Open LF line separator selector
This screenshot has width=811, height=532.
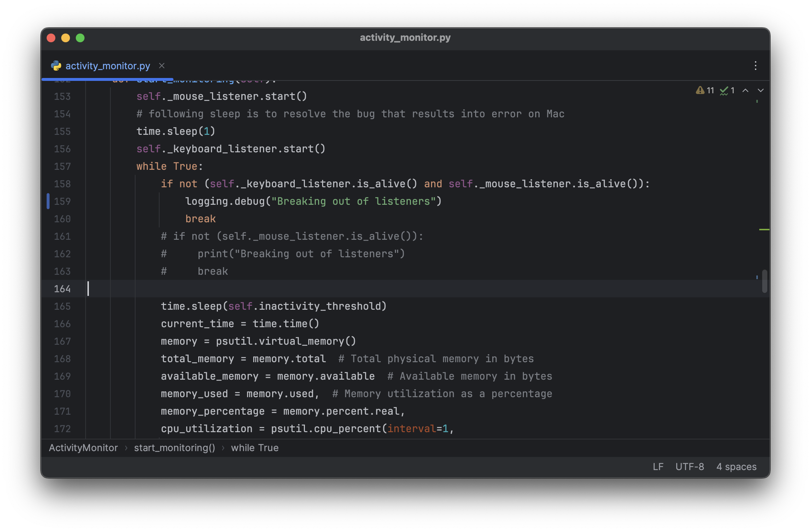[x=658, y=466]
